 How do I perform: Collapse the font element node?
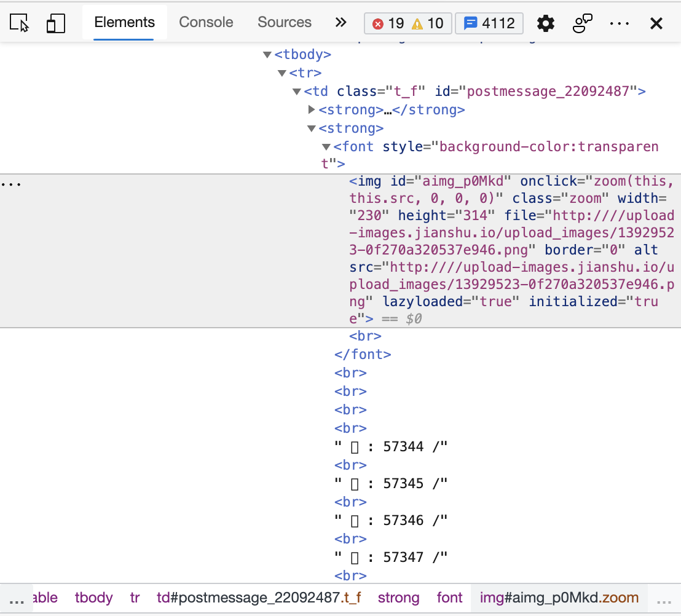[326, 147]
